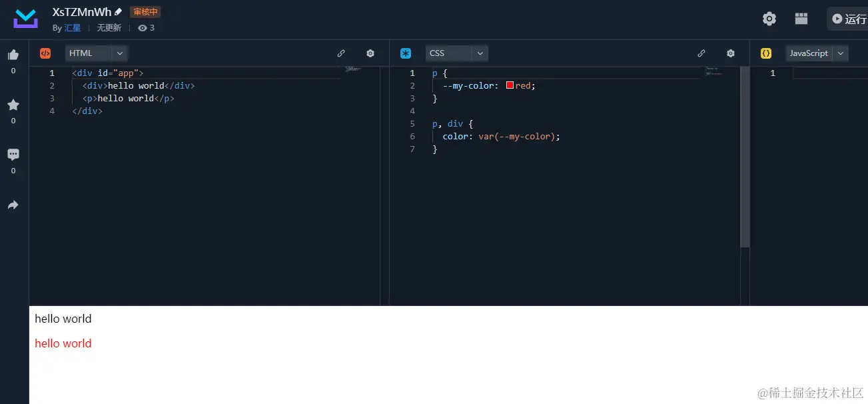868x404 pixels.
Task: Open the JavaScript language dropdown
Action: 817,53
